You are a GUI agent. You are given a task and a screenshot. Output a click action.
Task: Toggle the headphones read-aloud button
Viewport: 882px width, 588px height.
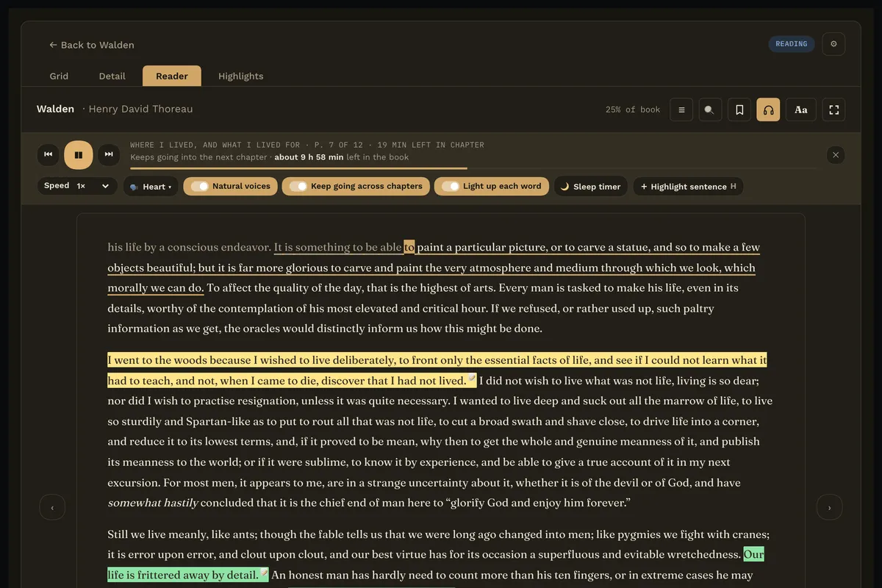[768, 110]
